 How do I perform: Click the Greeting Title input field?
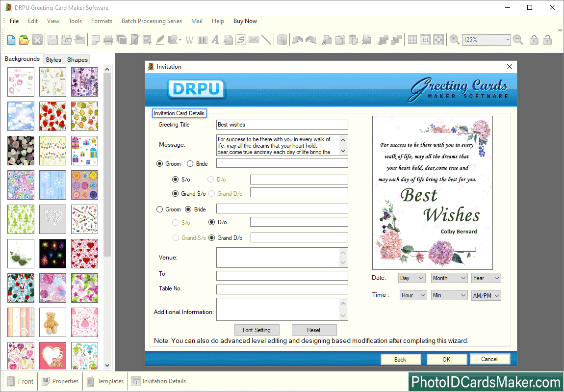[282, 125]
